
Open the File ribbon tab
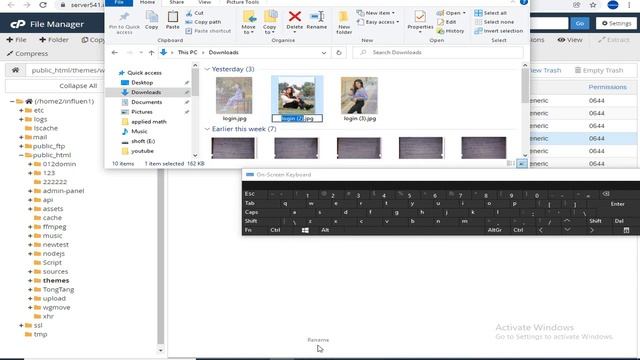click(x=119, y=2)
